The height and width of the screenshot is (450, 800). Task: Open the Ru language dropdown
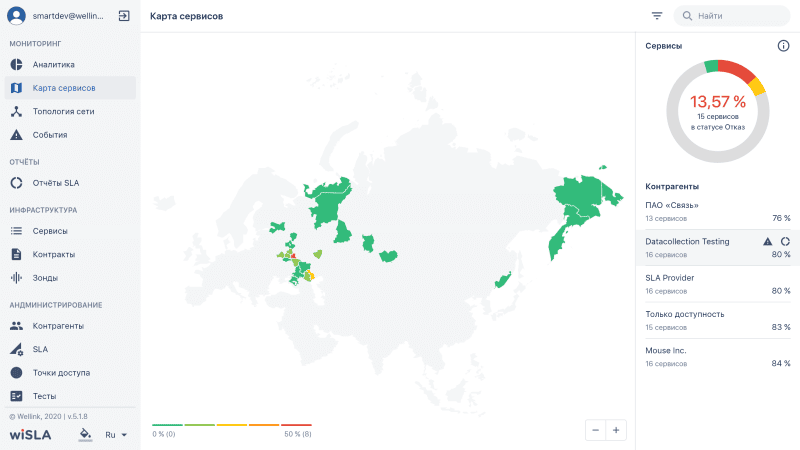pyautogui.click(x=116, y=435)
